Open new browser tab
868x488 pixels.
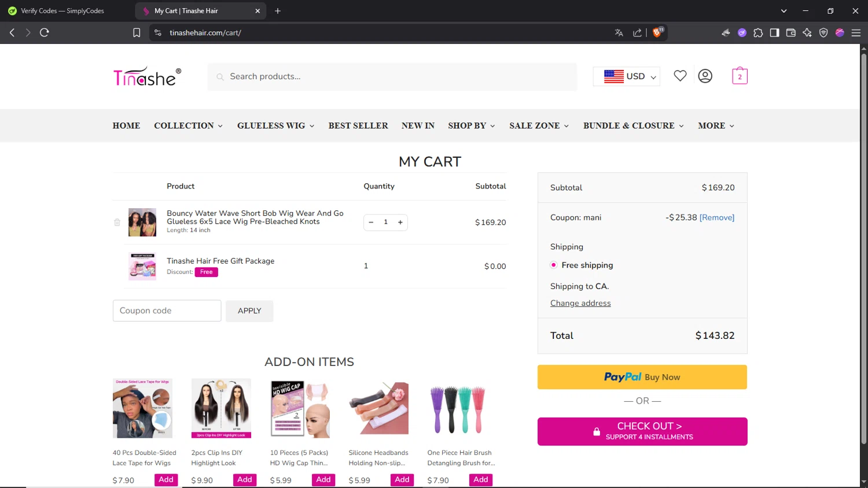click(x=278, y=10)
